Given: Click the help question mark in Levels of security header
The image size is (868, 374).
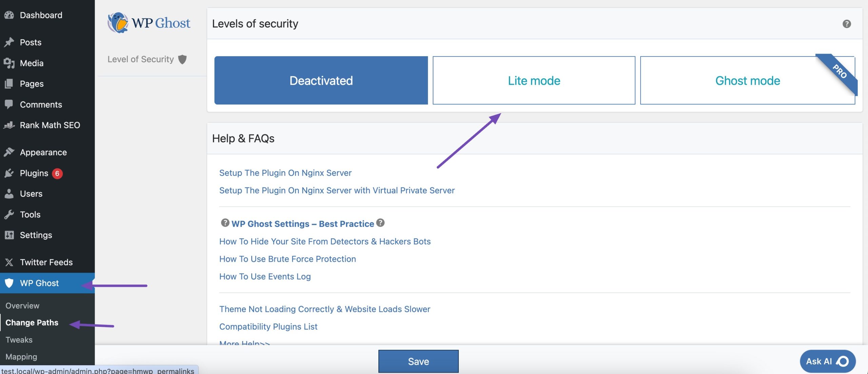Looking at the screenshot, I should point(847,24).
